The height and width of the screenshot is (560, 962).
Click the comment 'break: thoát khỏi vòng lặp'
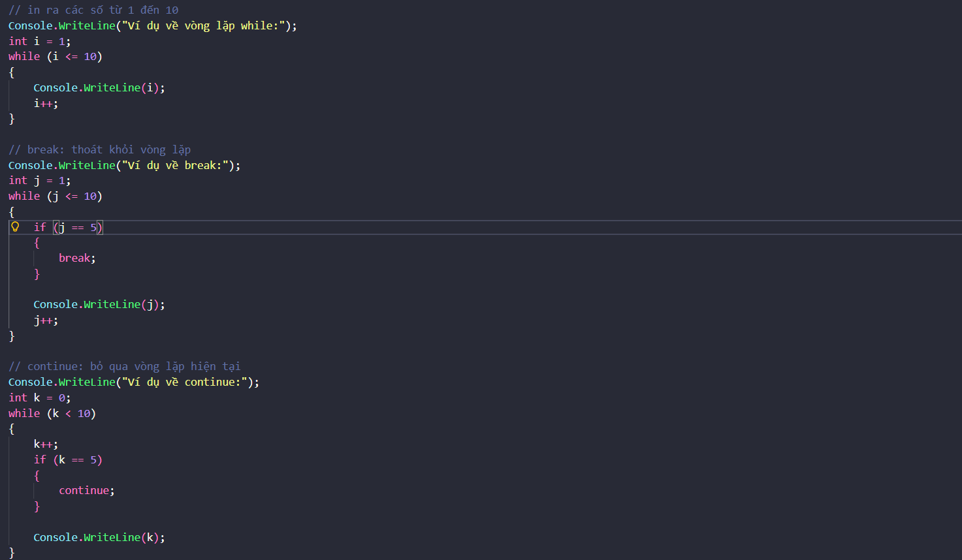[99, 150]
